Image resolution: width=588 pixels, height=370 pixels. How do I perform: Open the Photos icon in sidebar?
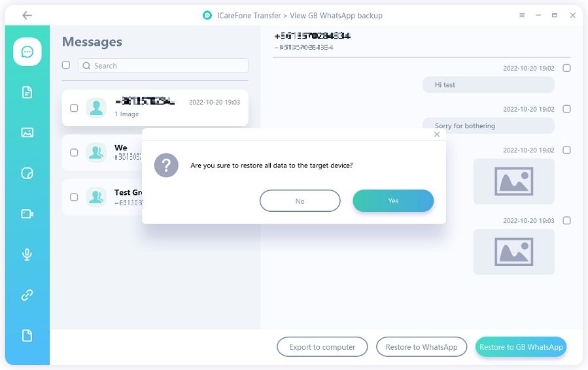click(27, 133)
